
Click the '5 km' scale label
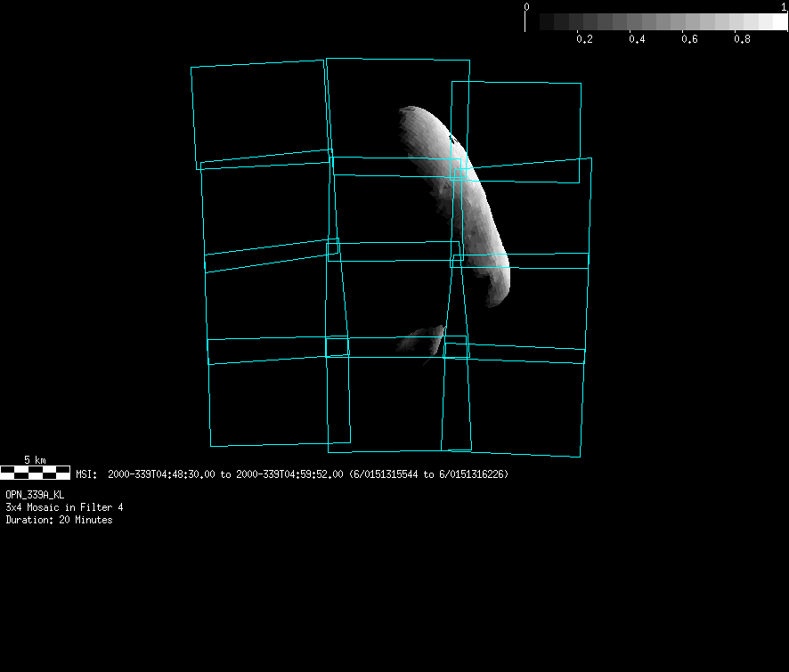tap(35, 459)
